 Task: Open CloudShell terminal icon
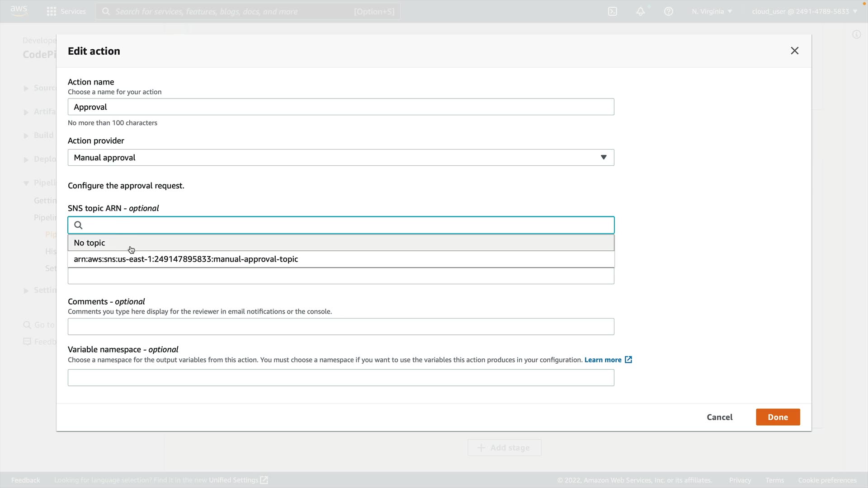click(x=613, y=11)
